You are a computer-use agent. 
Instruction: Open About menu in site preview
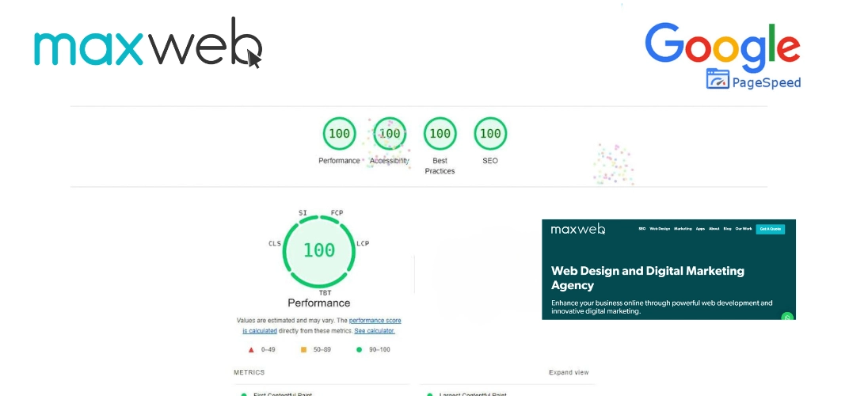tap(714, 229)
